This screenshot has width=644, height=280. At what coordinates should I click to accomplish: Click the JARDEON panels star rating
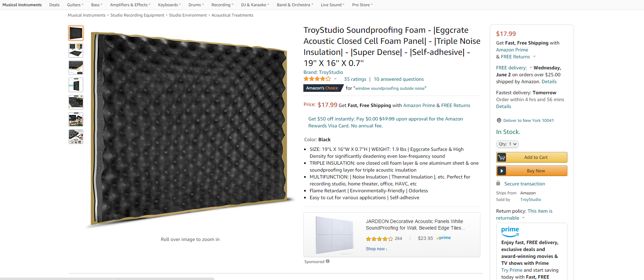[379, 239]
